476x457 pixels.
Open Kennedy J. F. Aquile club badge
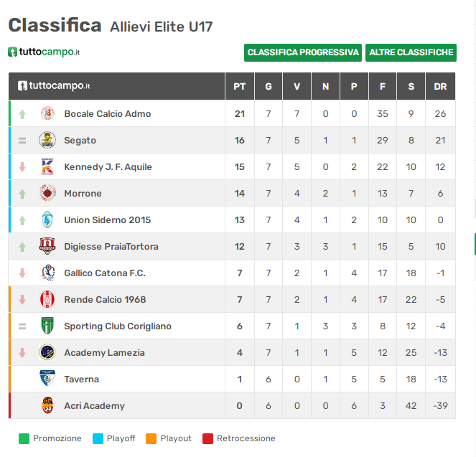pos(47,166)
